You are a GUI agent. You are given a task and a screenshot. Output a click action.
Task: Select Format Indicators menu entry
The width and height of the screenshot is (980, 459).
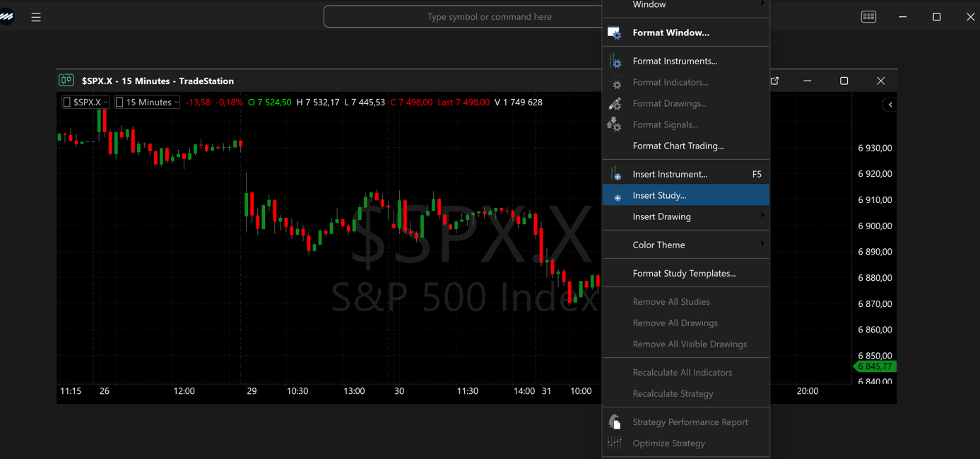click(x=685, y=82)
